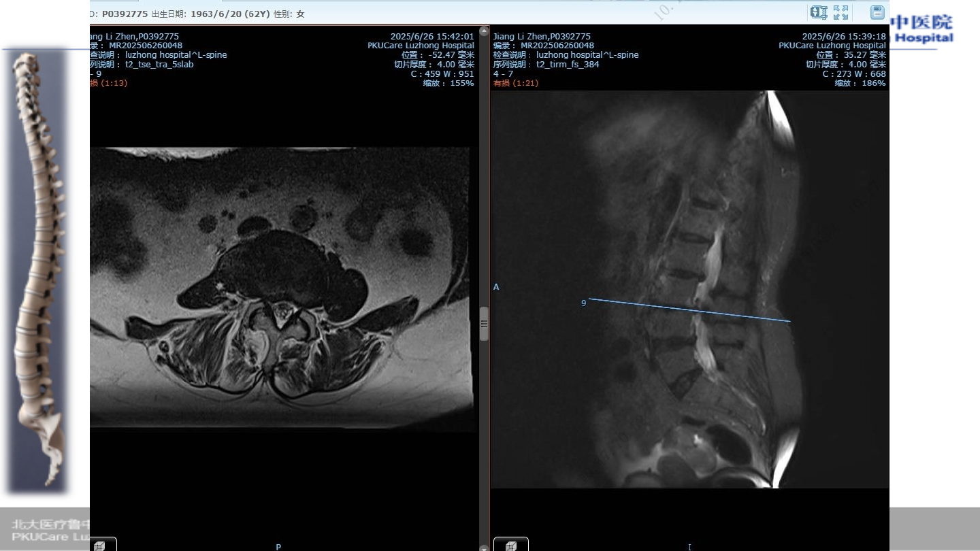This screenshot has width=980, height=551.
Task: Click the blue slice reference line numbered 9
Action: (x=689, y=310)
